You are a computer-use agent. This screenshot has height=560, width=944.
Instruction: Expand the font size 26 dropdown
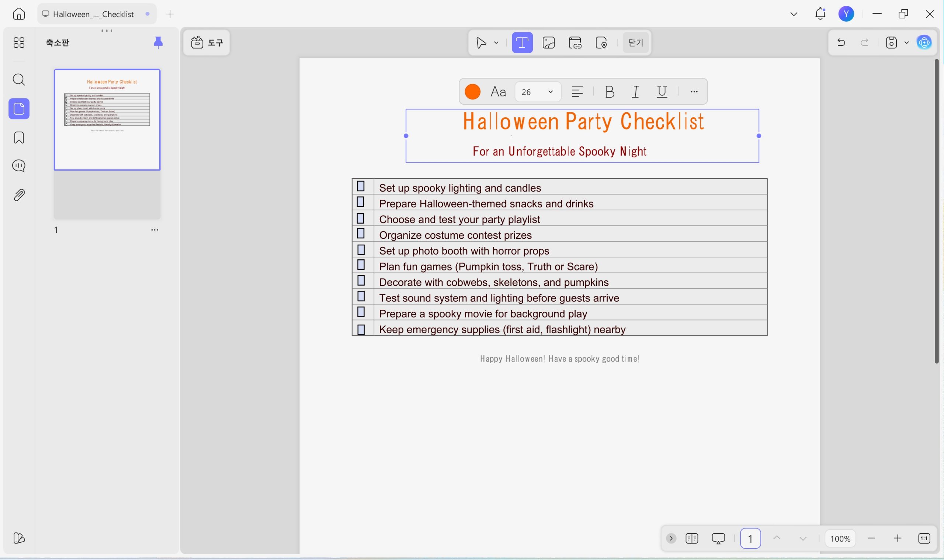click(x=550, y=92)
